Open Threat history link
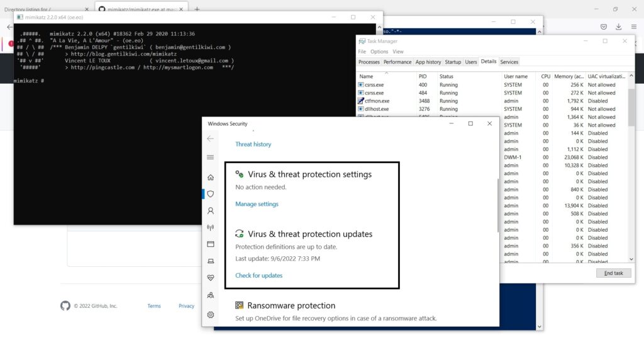The width and height of the screenshot is (644, 345). [x=253, y=144]
